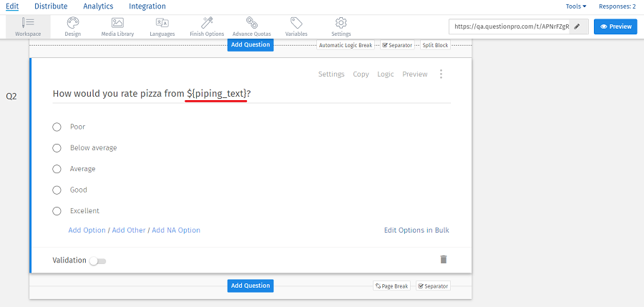Switch to the Distribute tab

point(52,6)
